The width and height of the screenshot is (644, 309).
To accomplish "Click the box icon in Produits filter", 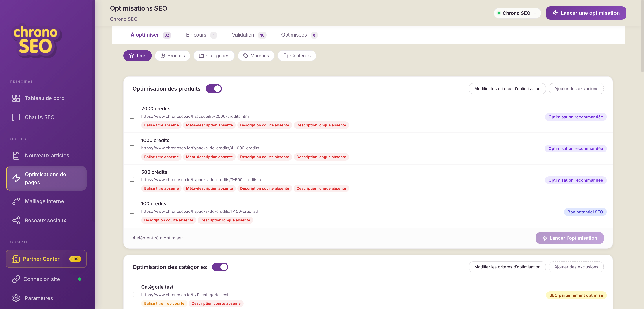I will click(x=163, y=56).
